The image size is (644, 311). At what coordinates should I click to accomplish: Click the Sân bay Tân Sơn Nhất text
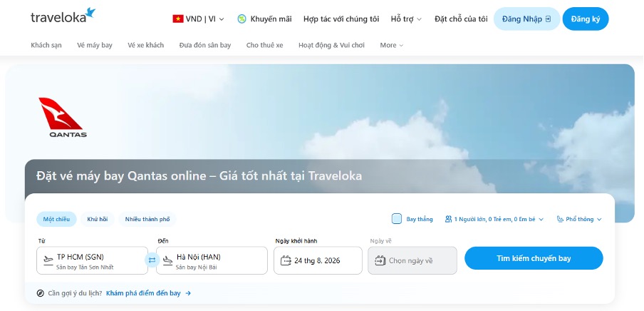pos(85,267)
